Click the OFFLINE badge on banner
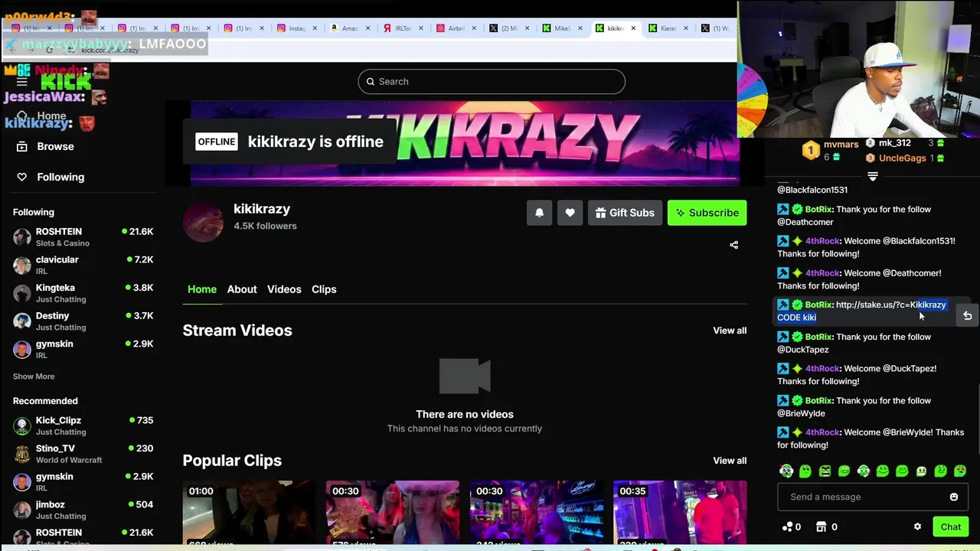 point(217,142)
